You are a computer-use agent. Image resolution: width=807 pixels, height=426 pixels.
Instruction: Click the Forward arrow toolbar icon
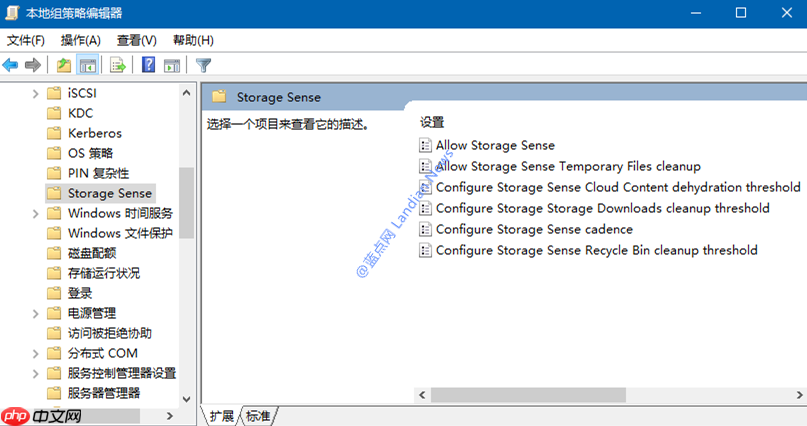33,65
